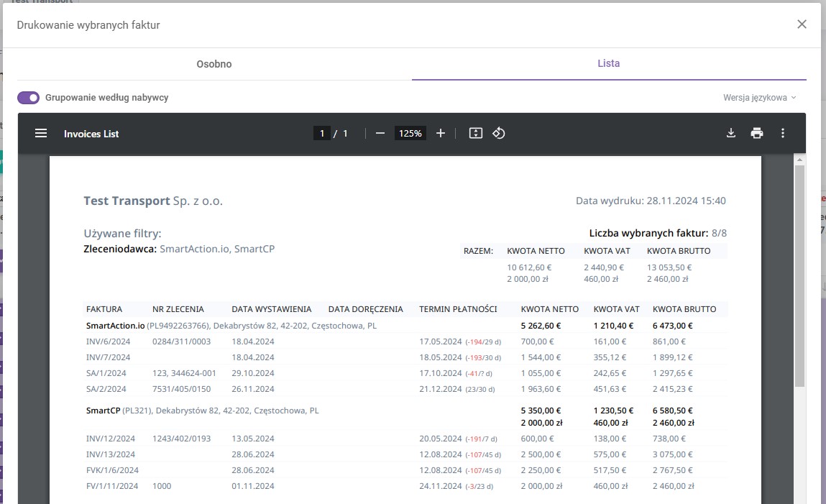Close the invoice printing dialog

[802, 24]
